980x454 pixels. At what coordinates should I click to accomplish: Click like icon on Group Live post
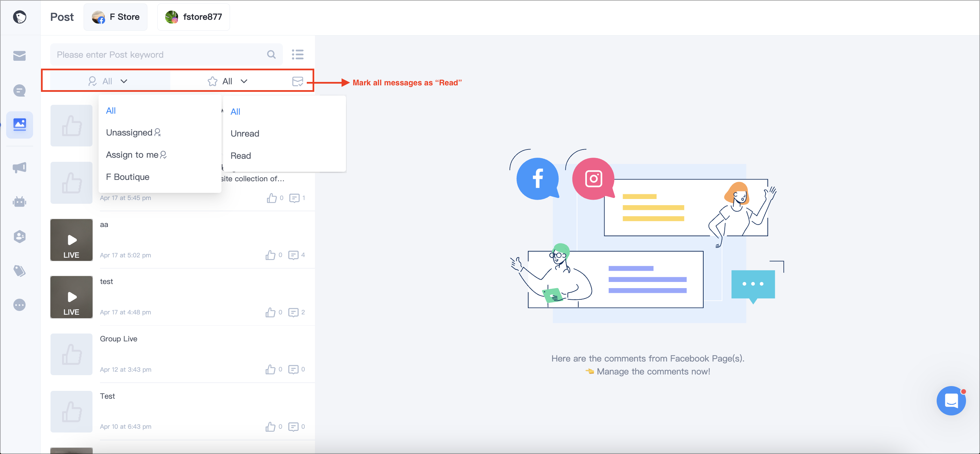click(x=271, y=370)
